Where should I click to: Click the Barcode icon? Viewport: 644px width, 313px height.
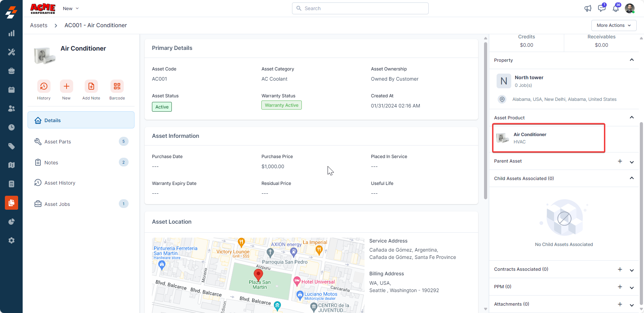117,86
